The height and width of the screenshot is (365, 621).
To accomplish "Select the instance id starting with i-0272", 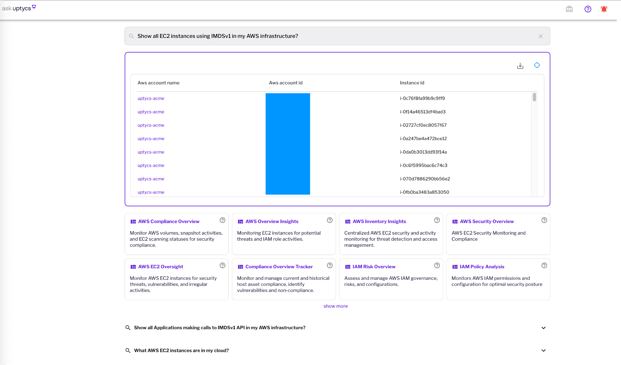I will [423, 125].
